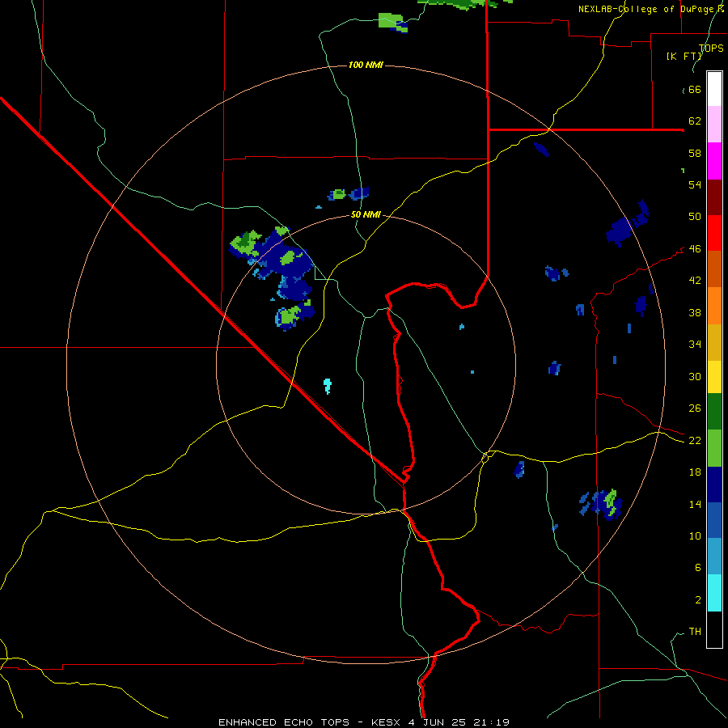Click the "38" value on the scale

695,312
